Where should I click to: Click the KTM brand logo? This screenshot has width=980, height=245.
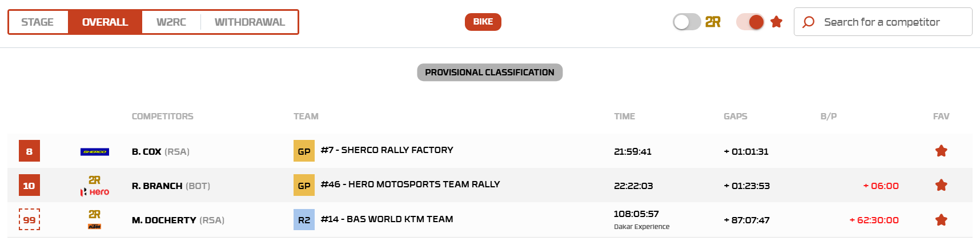(x=95, y=227)
